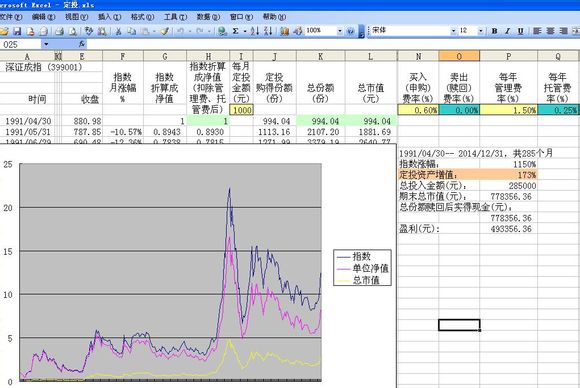Click the fx insert function button
Screen dimensions: 580x388
(x=82, y=44)
